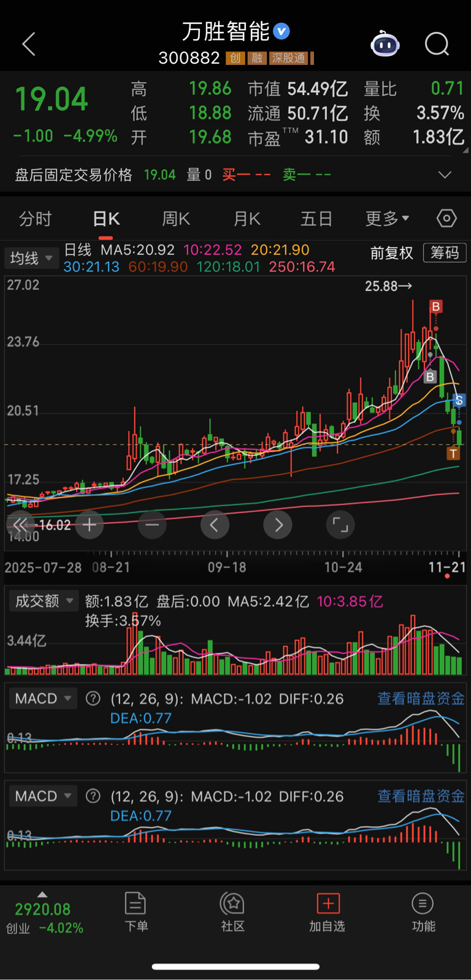Viewport: 471px width, 980px height.
Task: Toggle 前复权 adjustment mode
Action: click(x=391, y=253)
